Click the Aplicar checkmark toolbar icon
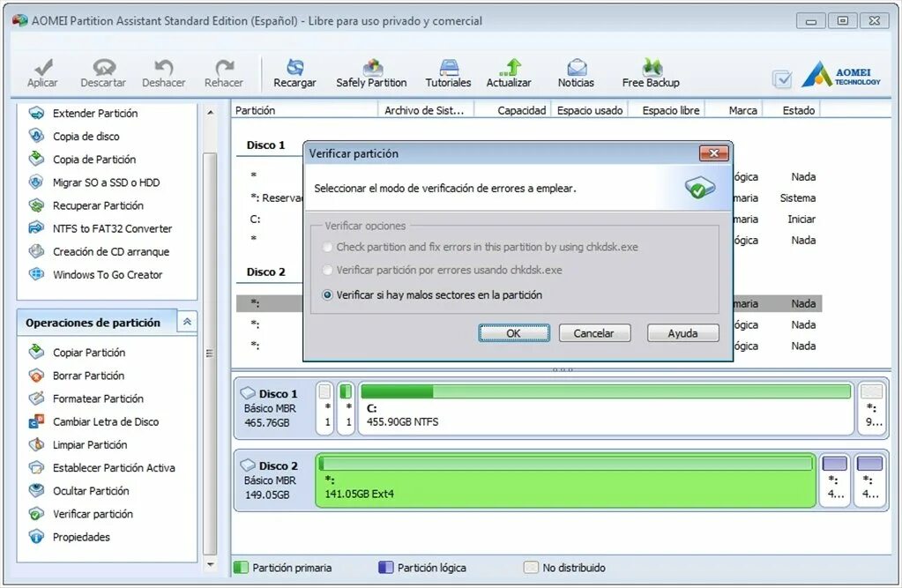902x588 pixels. coord(42,73)
